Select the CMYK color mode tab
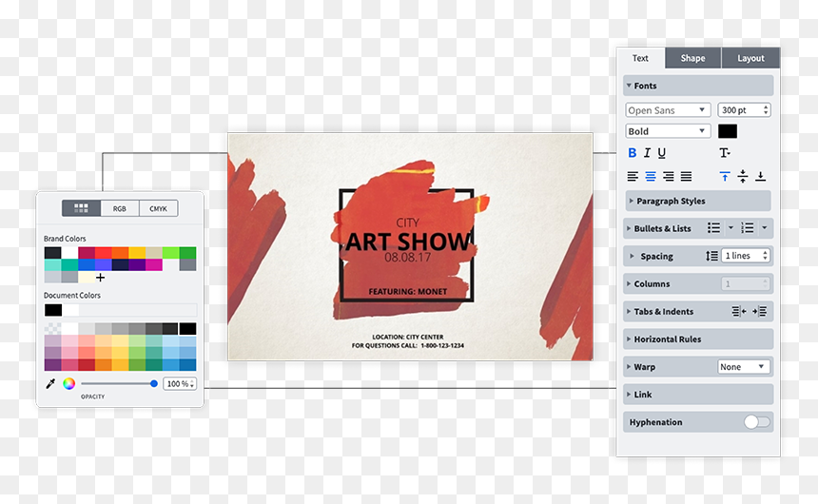818x504 pixels. 159,208
